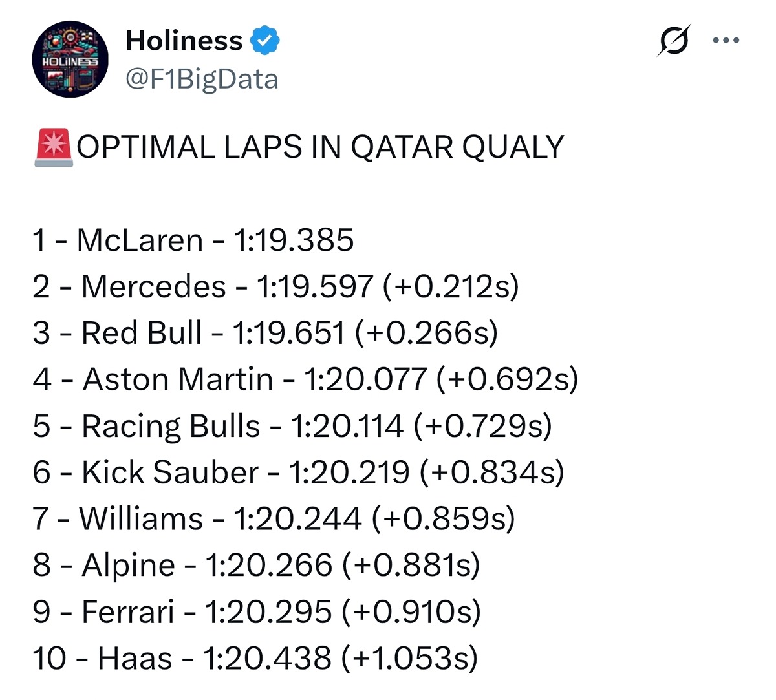Click the Holiness profile avatar
776x700 pixels.
click(x=70, y=59)
